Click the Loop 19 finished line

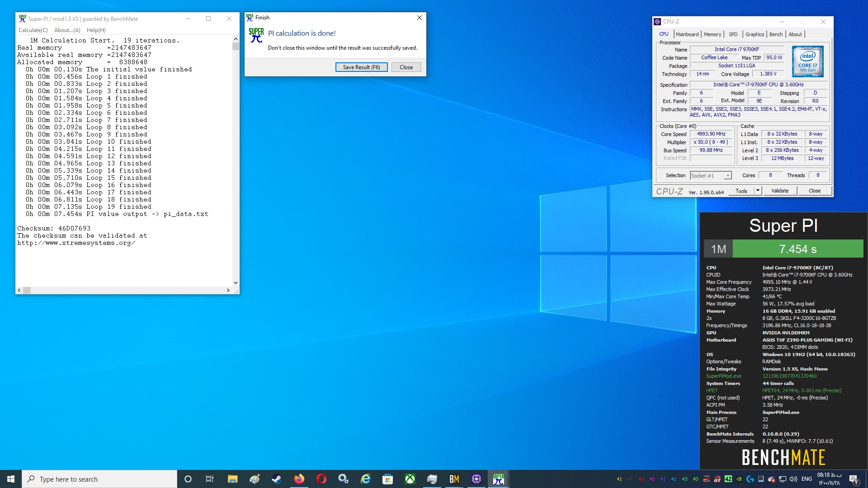88,207
